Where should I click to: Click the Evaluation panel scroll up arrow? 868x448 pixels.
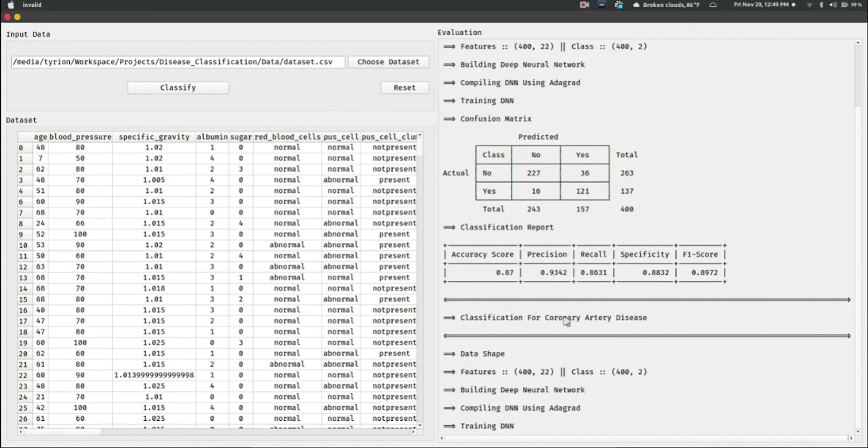pos(858,42)
